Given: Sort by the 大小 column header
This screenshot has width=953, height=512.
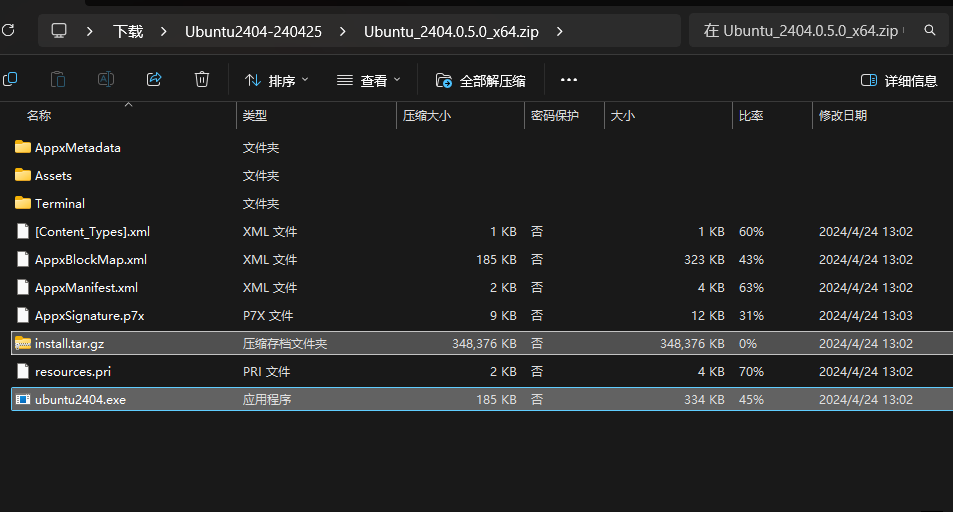Looking at the screenshot, I should point(622,116).
